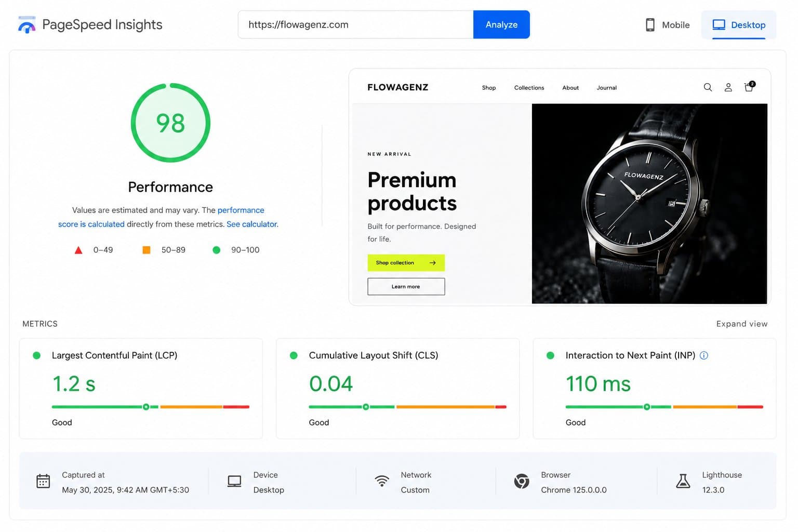This screenshot has height=532, width=798.
Task: Click the green dot beside Largest Contentful Paint
Action: click(x=36, y=355)
